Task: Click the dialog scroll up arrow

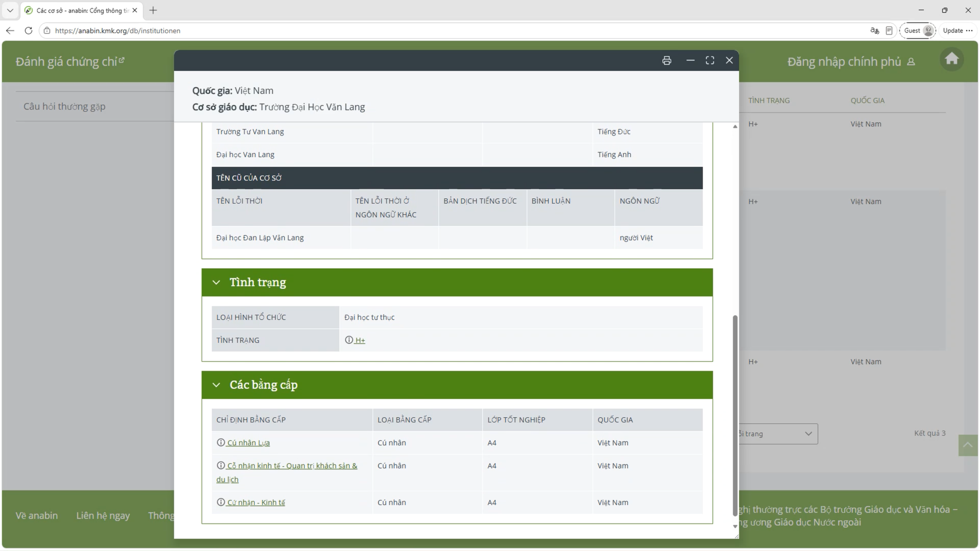Action: point(735,127)
